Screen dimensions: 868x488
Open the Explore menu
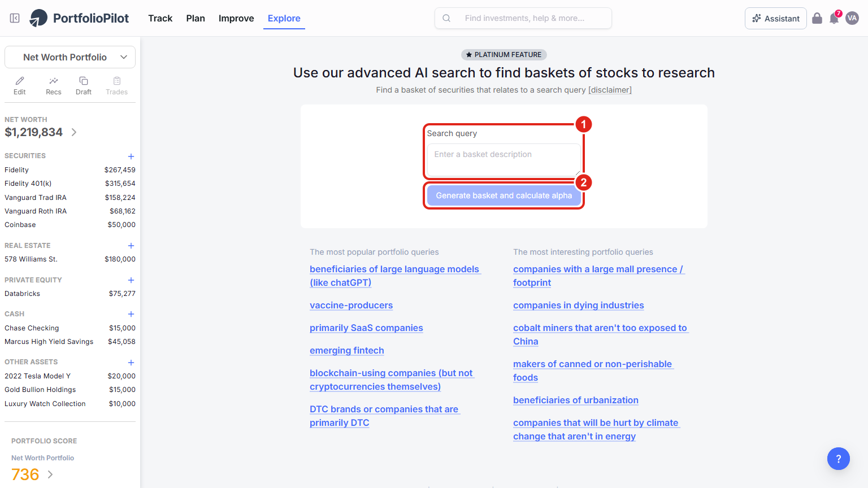pyautogui.click(x=284, y=18)
